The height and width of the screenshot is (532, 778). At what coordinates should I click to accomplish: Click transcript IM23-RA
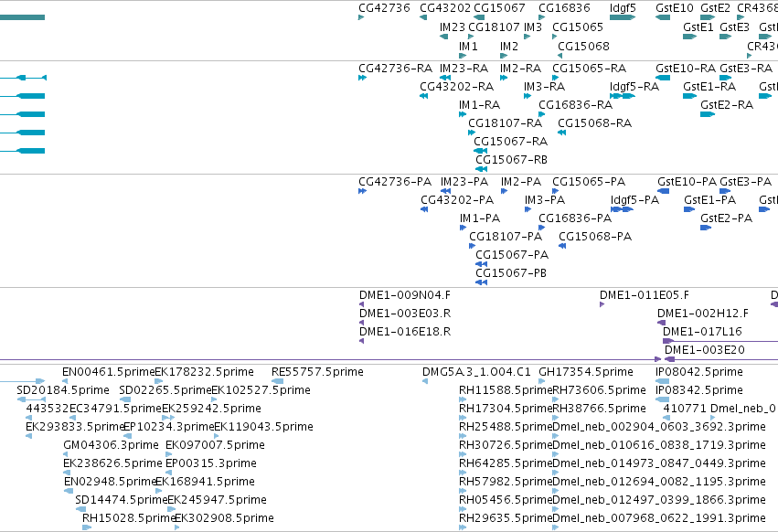(x=464, y=69)
